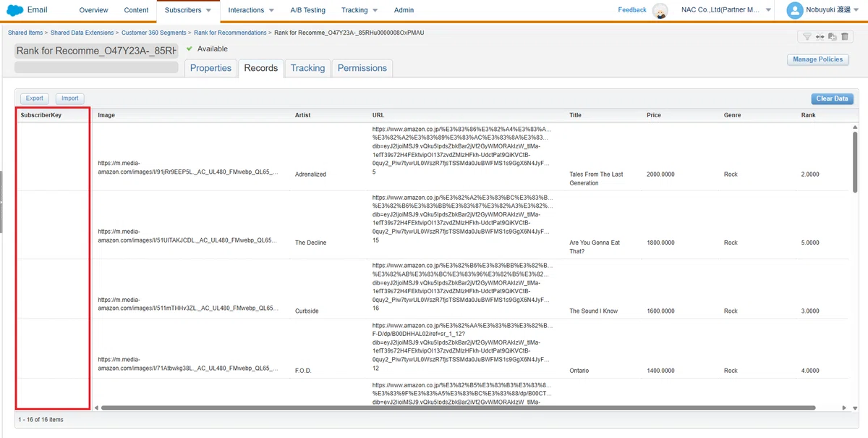The width and height of the screenshot is (868, 438).
Task: Click the 1400.0000 price cell
Action: coord(660,371)
